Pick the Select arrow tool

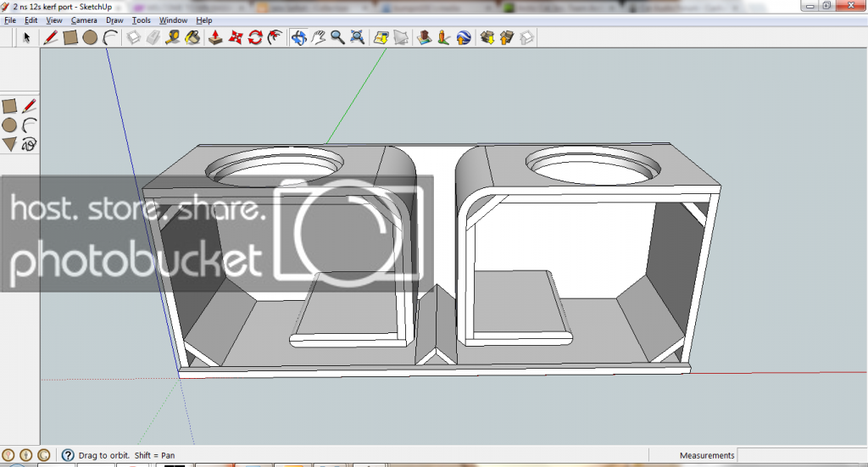click(26, 37)
